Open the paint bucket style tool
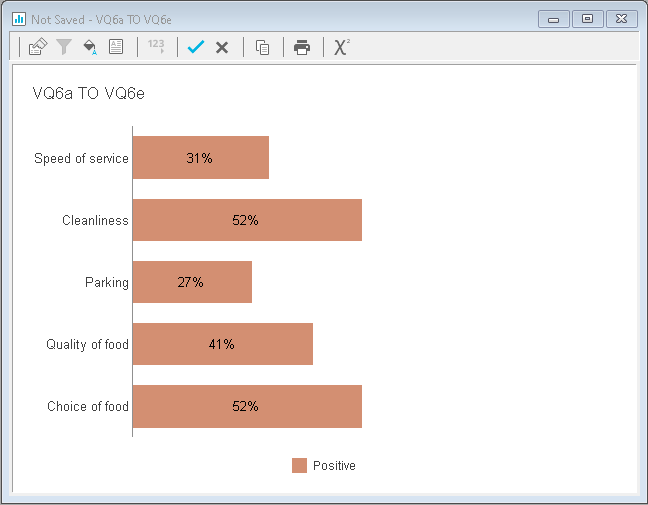This screenshot has width=648, height=505. coord(90,47)
